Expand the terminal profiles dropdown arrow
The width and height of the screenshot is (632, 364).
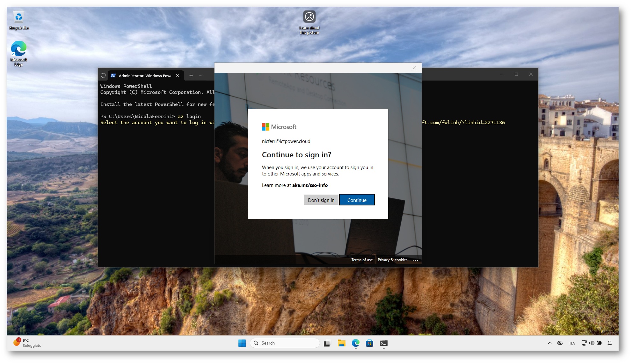(x=200, y=75)
